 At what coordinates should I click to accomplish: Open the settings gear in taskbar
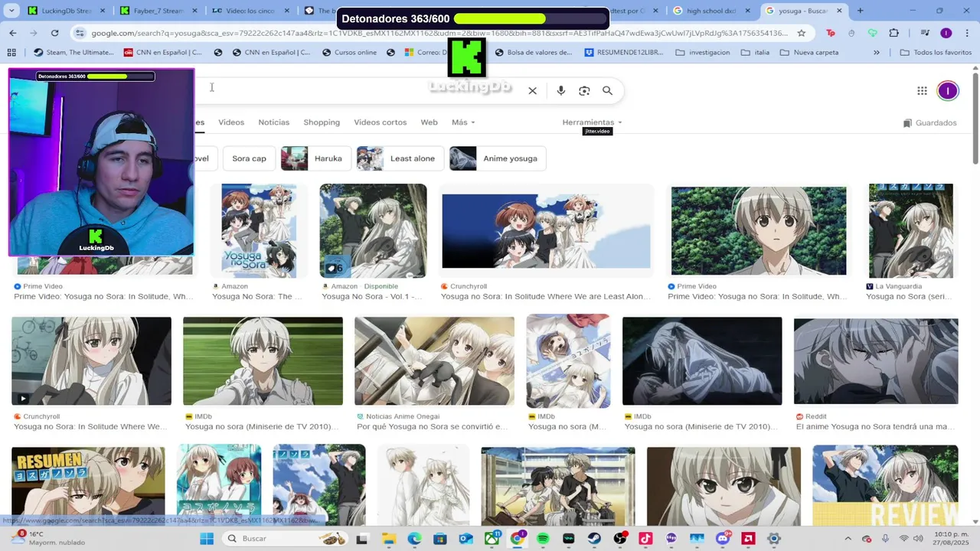point(774,539)
